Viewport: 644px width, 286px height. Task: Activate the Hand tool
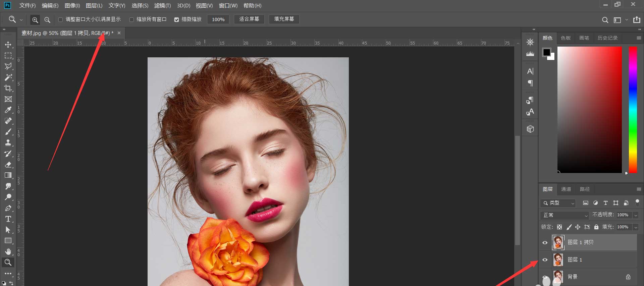click(x=8, y=251)
